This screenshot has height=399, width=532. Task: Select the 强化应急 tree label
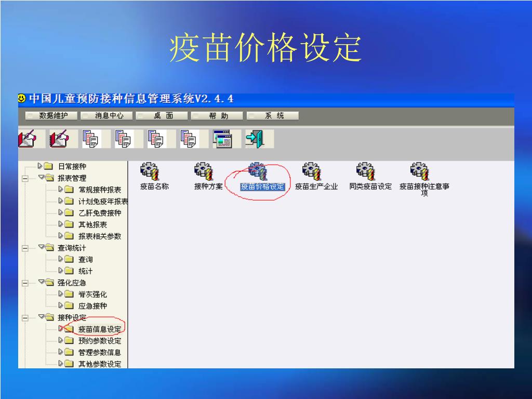click(x=72, y=283)
